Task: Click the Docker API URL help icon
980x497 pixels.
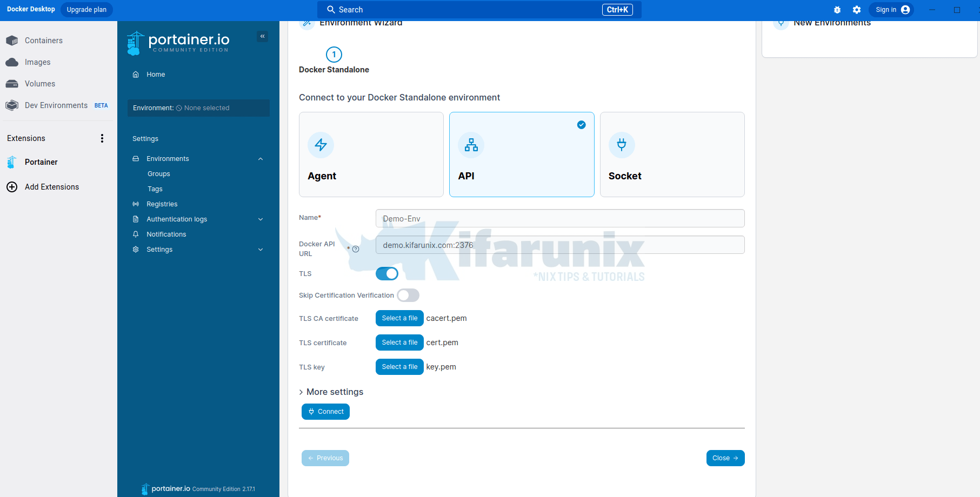Action: tap(356, 249)
